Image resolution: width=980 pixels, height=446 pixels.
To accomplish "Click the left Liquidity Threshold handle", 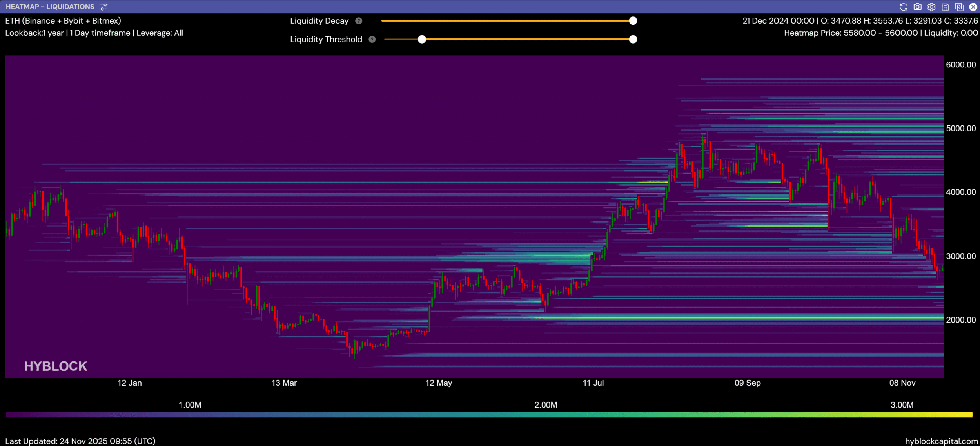I will coord(422,39).
